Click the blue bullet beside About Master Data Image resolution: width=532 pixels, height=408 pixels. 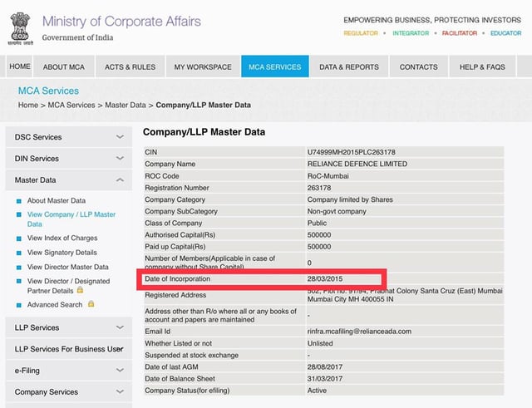point(19,201)
